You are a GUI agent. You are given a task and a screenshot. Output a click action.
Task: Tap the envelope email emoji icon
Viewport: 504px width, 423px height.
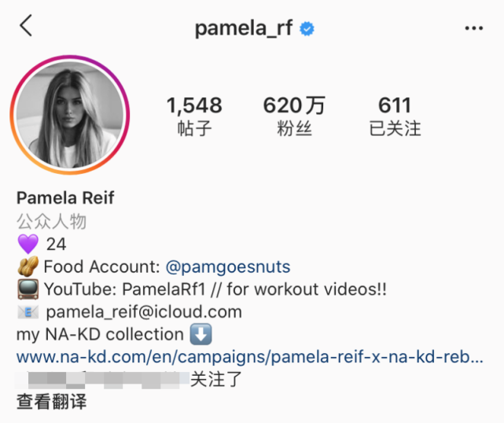(x=28, y=312)
